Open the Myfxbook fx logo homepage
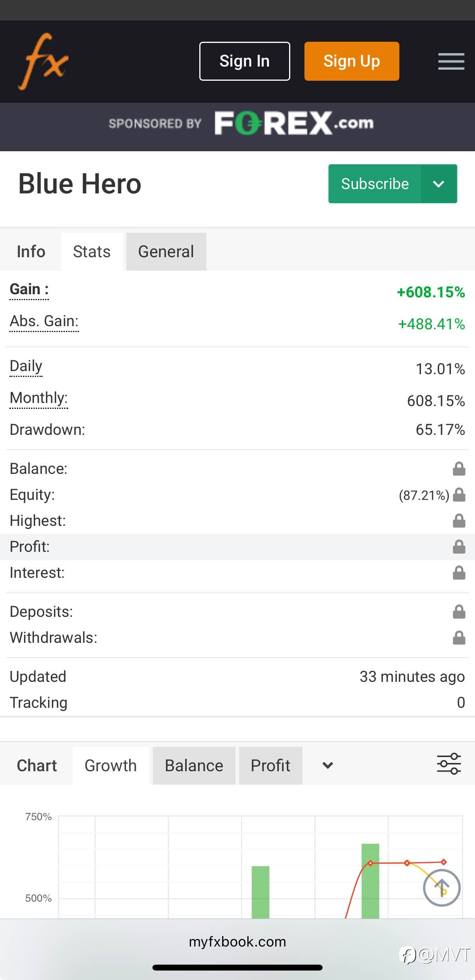 [43, 61]
